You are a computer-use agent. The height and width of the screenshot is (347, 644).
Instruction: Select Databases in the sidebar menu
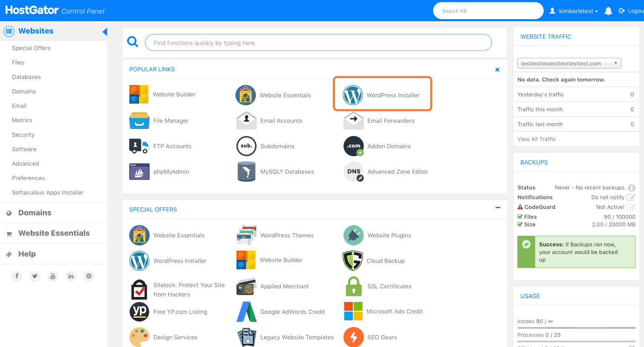click(x=26, y=77)
